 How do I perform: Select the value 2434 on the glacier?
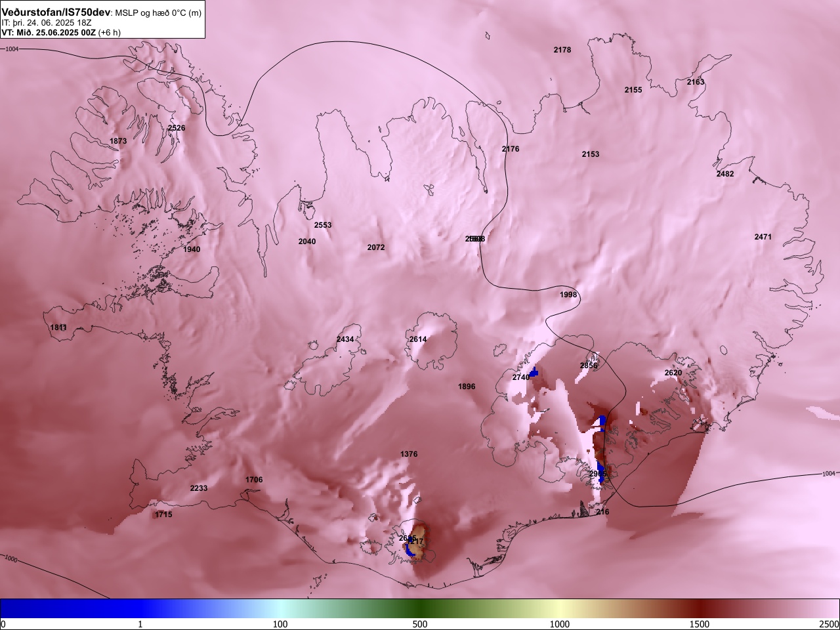(x=345, y=339)
